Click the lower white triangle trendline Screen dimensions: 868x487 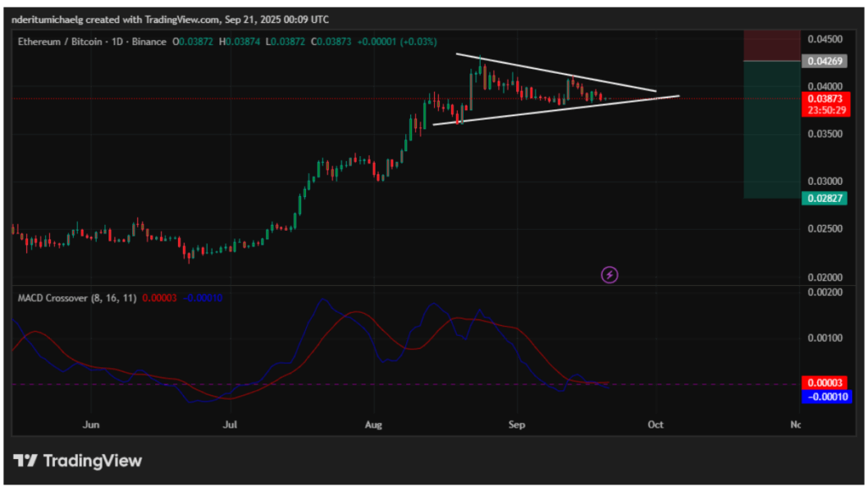point(556,110)
